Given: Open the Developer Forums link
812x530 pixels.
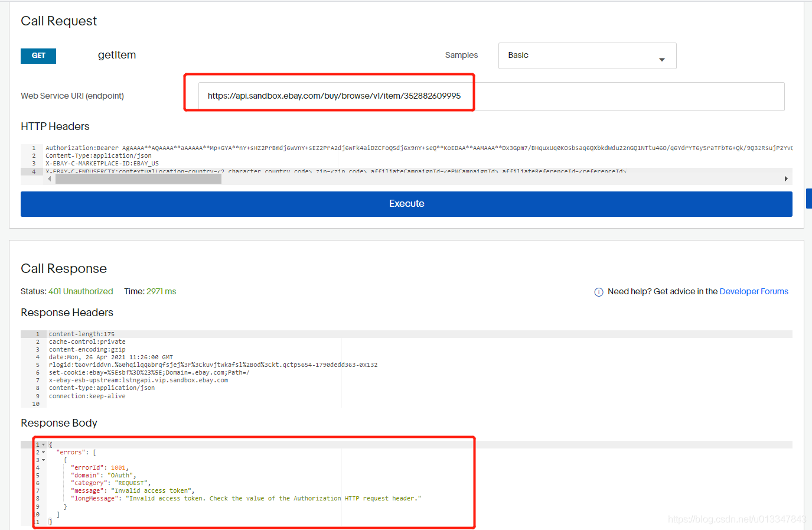Looking at the screenshot, I should [x=754, y=291].
